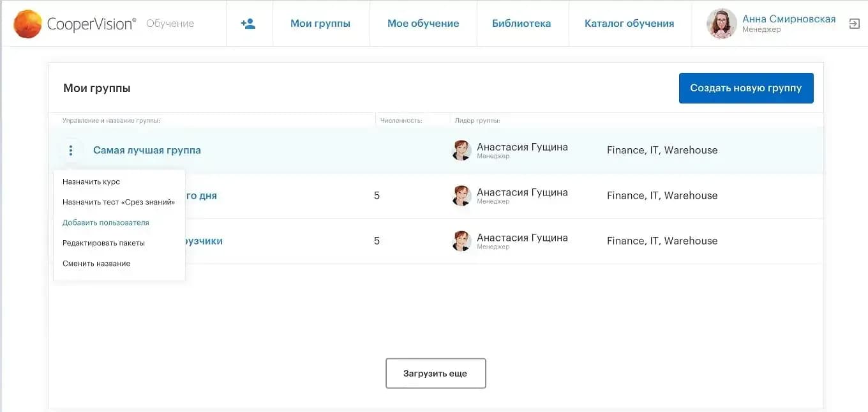The height and width of the screenshot is (412, 868).
Task: Open the Мои группы navigation tab
Action: (320, 24)
